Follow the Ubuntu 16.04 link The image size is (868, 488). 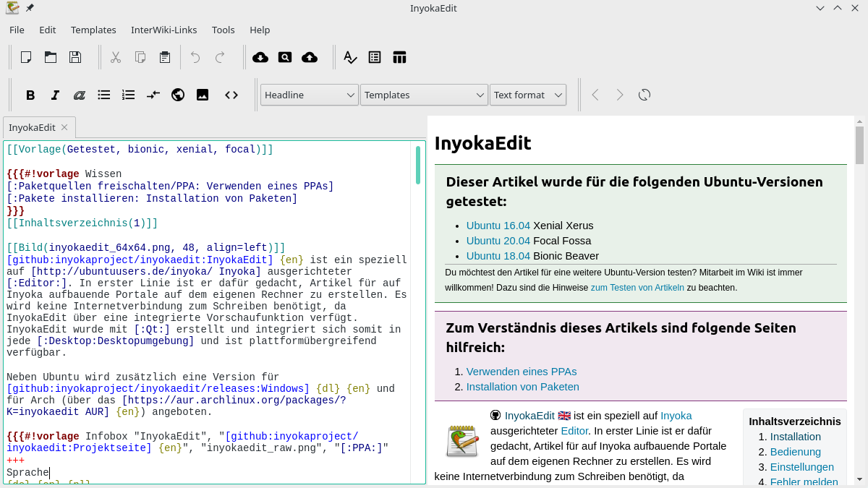pos(498,226)
